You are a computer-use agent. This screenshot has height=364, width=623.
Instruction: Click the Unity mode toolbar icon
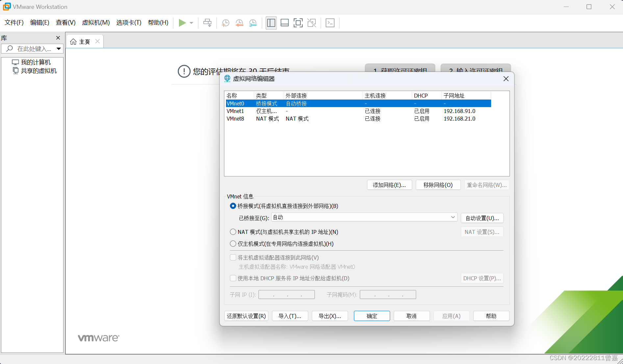tap(311, 23)
